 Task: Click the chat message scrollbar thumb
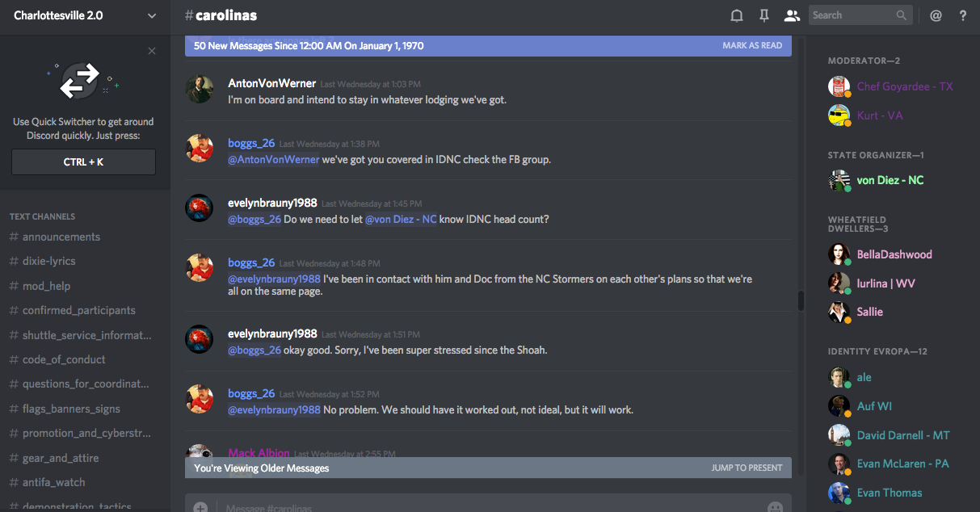click(x=801, y=300)
